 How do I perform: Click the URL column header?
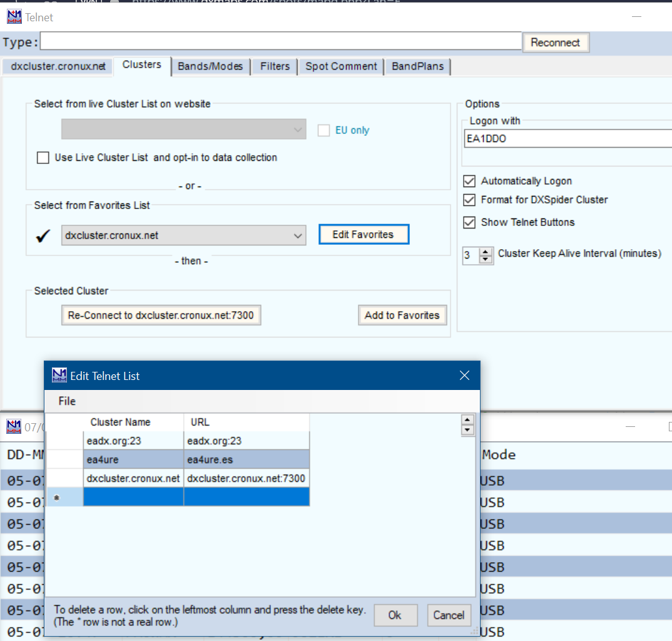(x=247, y=423)
